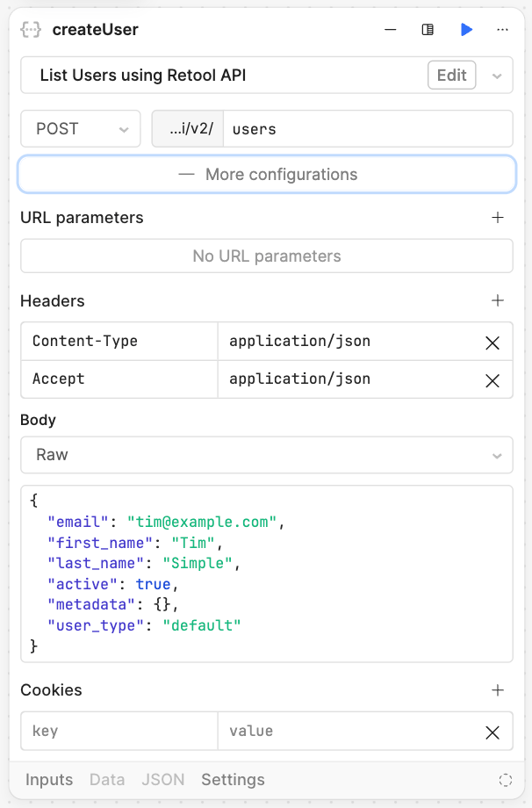Open the POST method dropdown

tap(81, 129)
